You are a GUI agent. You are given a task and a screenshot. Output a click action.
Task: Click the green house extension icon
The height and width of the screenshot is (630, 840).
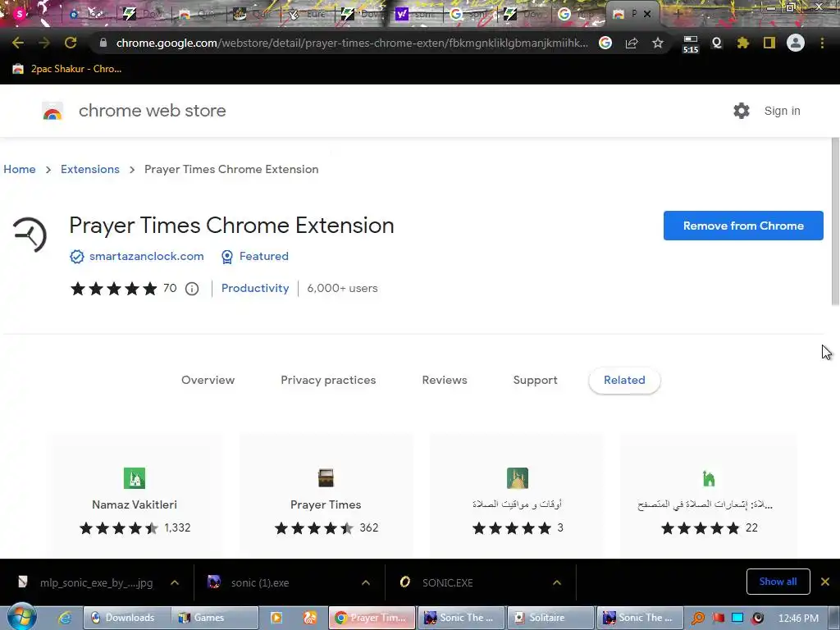pos(709,478)
